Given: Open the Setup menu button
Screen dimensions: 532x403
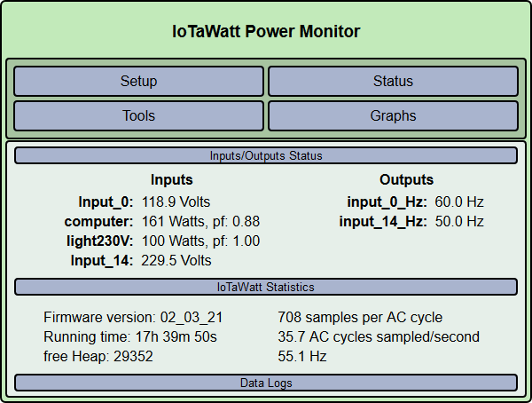Looking at the screenshot, I should click(x=139, y=81).
